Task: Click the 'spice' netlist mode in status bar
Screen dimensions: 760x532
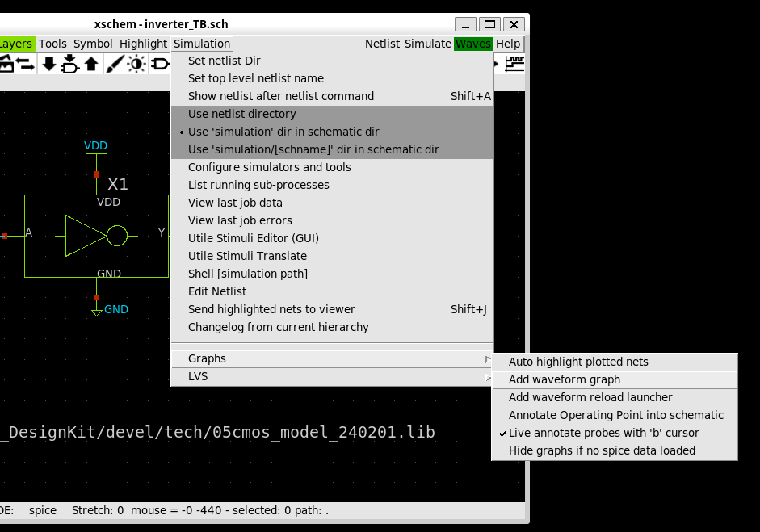Action: tap(43, 510)
